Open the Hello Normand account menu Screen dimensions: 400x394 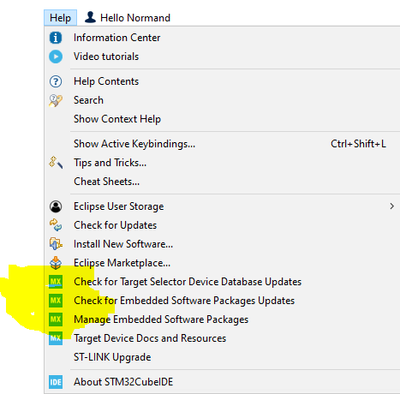tap(127, 18)
